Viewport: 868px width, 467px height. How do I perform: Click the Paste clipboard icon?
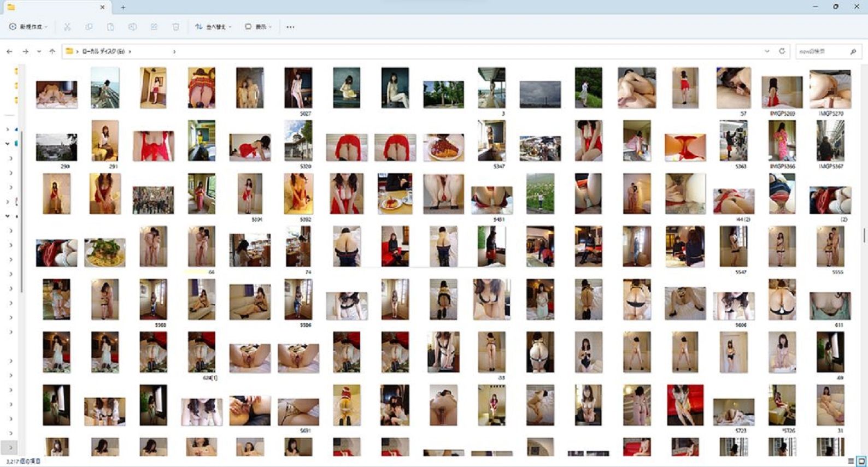110,27
